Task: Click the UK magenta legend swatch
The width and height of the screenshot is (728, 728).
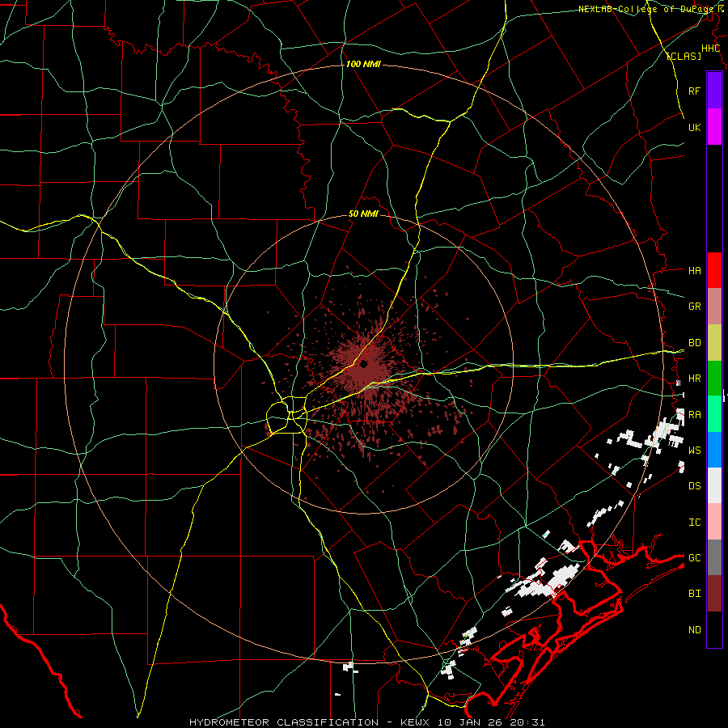Action: coord(714,127)
